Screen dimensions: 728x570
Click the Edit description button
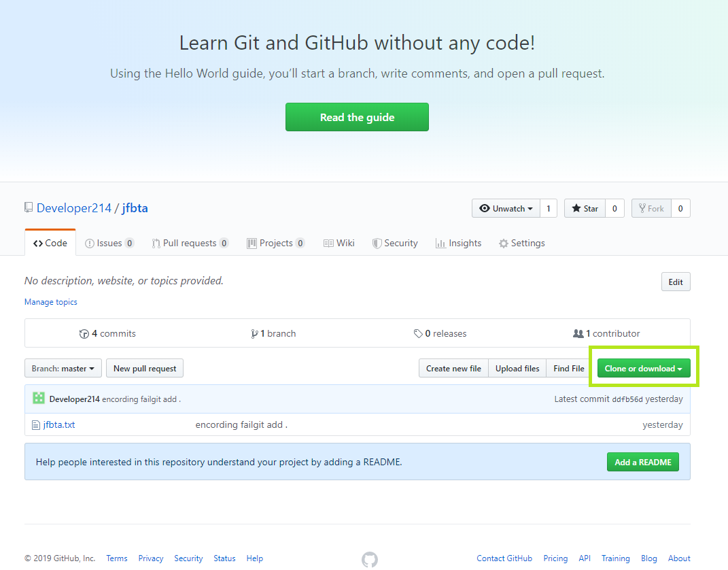[x=676, y=282]
